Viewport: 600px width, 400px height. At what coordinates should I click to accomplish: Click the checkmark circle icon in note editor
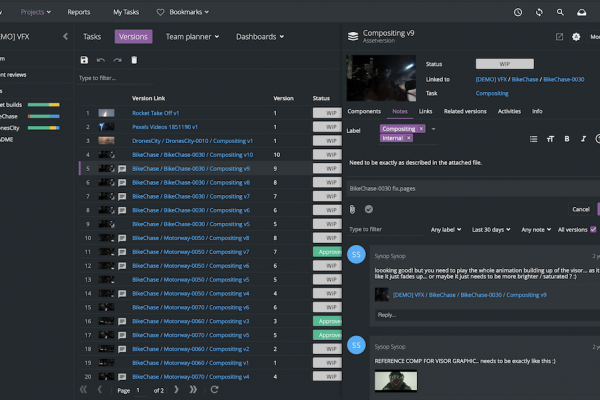[x=368, y=209]
